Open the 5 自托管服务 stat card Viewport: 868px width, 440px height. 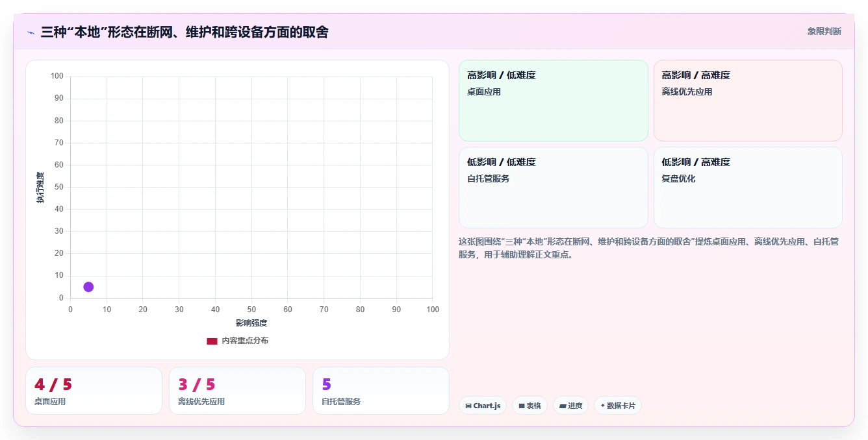pyautogui.click(x=381, y=391)
